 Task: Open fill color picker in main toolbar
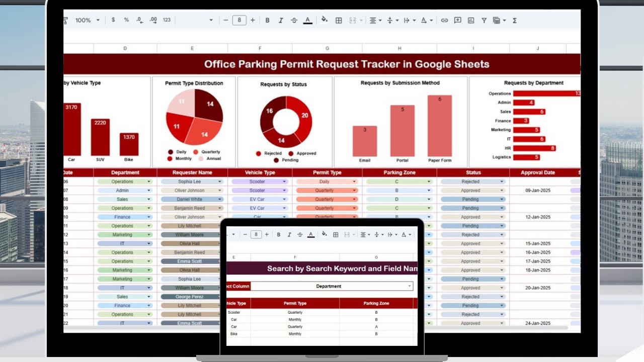click(x=325, y=20)
